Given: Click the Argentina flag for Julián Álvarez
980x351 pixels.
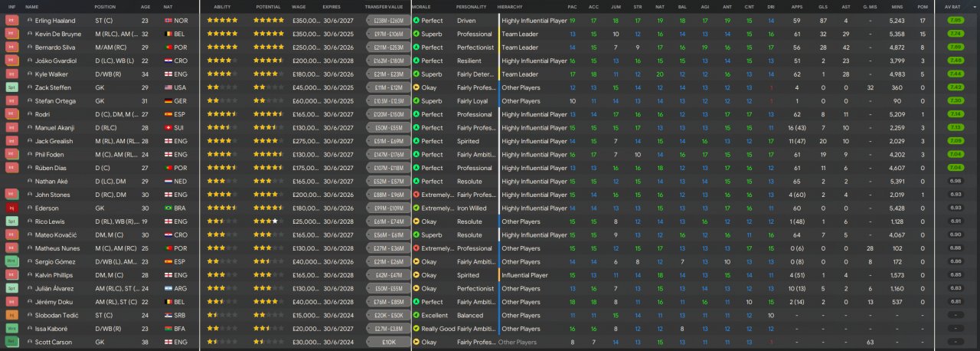Looking at the screenshot, I should [x=168, y=289].
